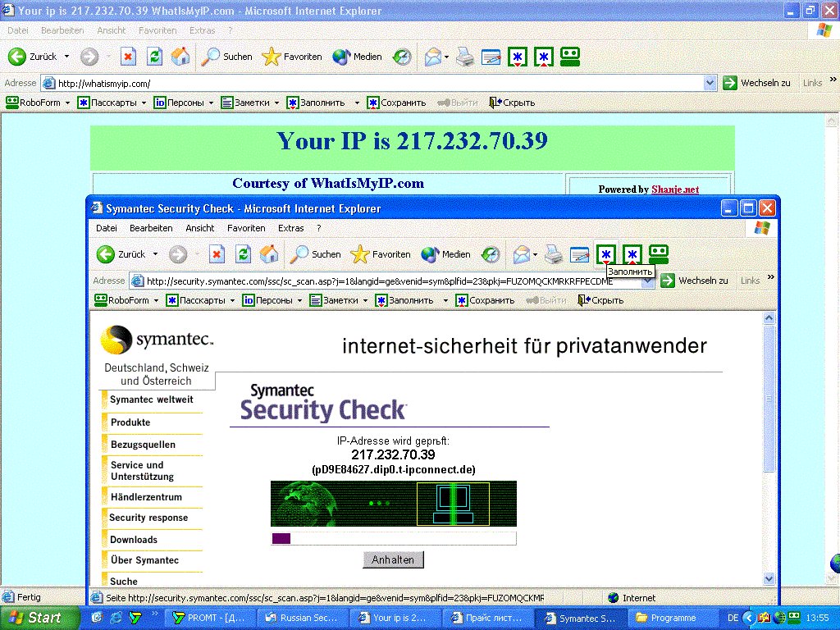
Task: Expand Персоны dropdown in Symantec window
Action: click(x=299, y=300)
